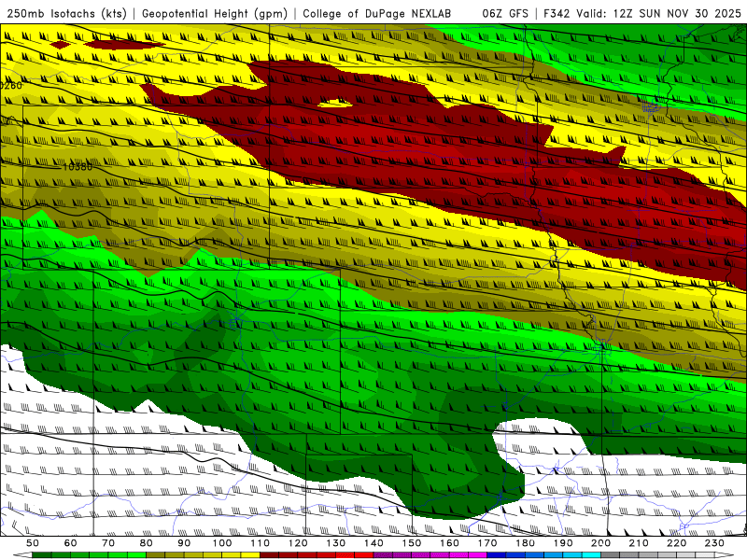Click the legend value '100'

(222, 543)
